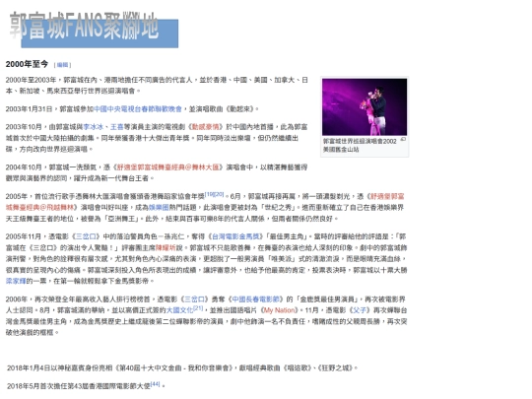Open the 父子 film link
Viewport: 532px width, 399px height.
pos(360,310)
